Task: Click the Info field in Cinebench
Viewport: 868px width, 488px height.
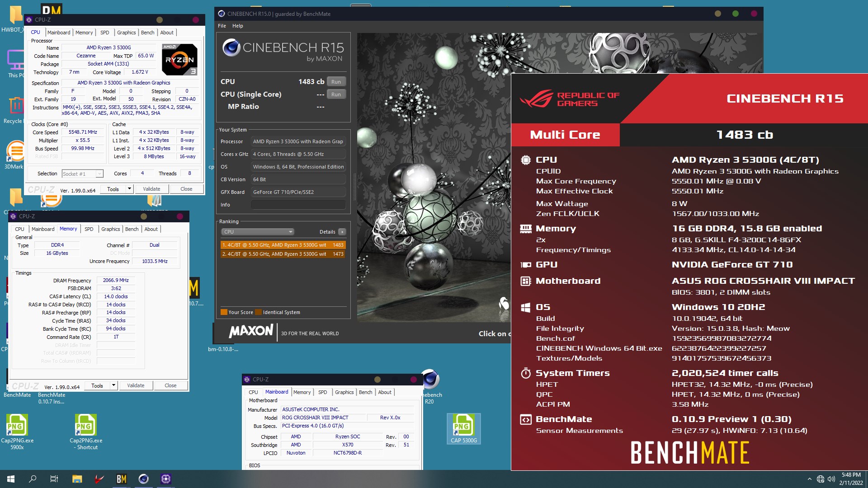Action: click(298, 205)
